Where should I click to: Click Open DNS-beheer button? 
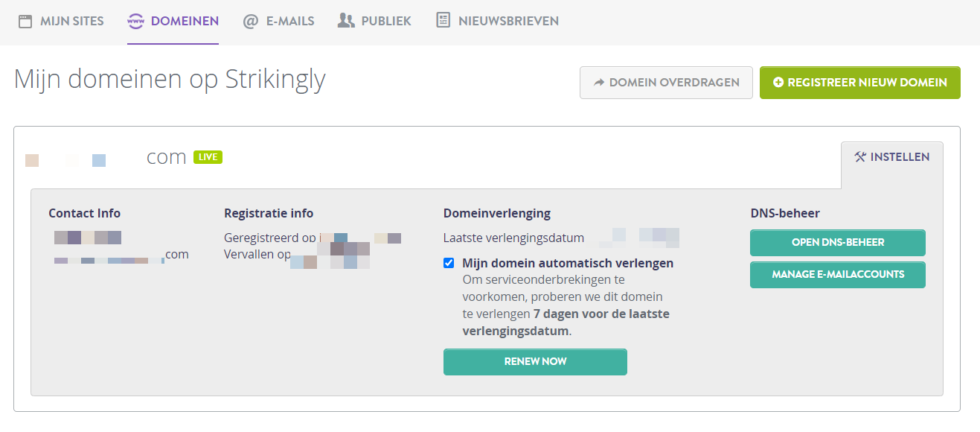pos(837,243)
